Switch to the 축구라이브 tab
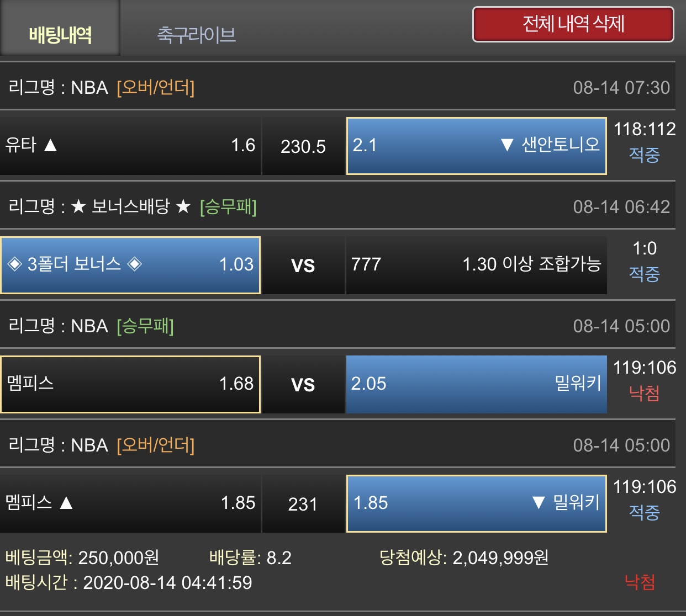 [x=197, y=35]
